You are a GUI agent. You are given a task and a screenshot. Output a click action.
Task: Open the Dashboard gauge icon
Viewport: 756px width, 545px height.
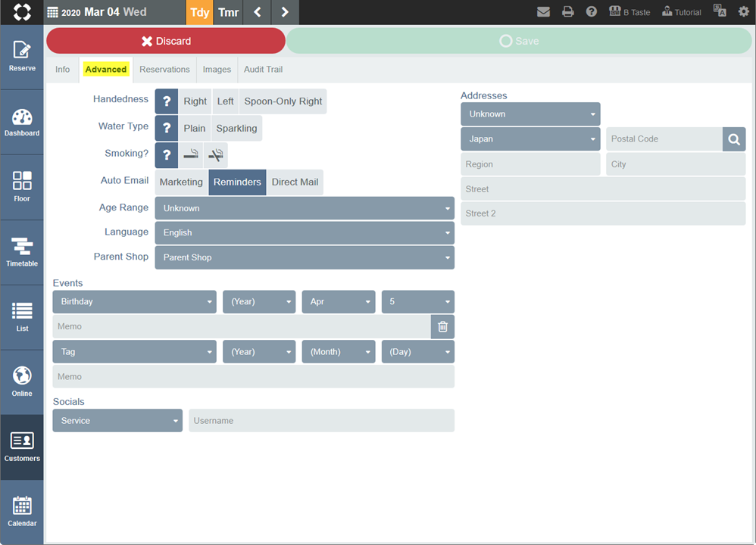[22, 123]
